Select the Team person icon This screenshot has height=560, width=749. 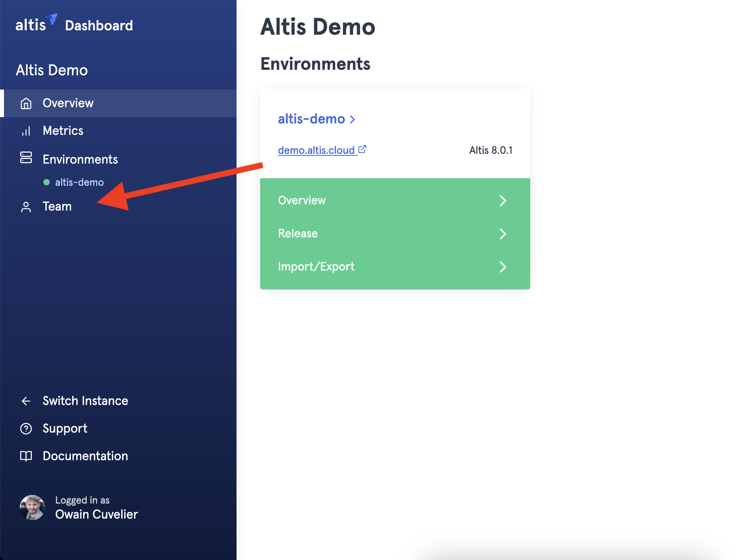[26, 206]
